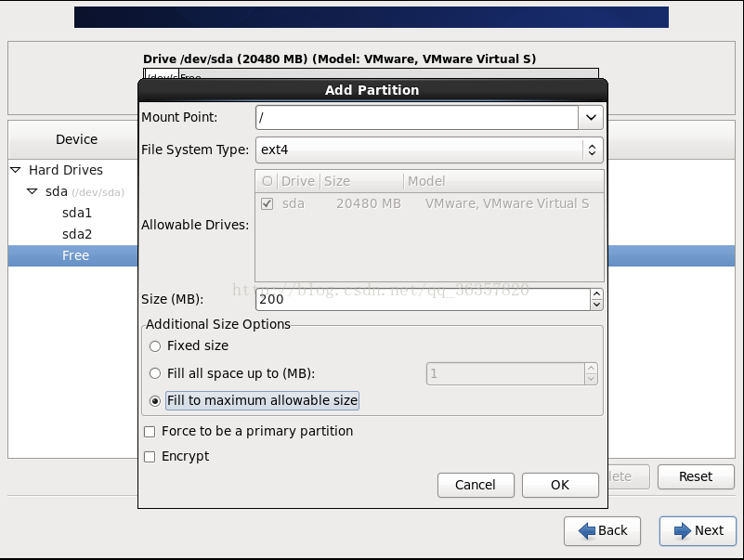Click the Back arrow icon
744x560 pixels.
587,531
